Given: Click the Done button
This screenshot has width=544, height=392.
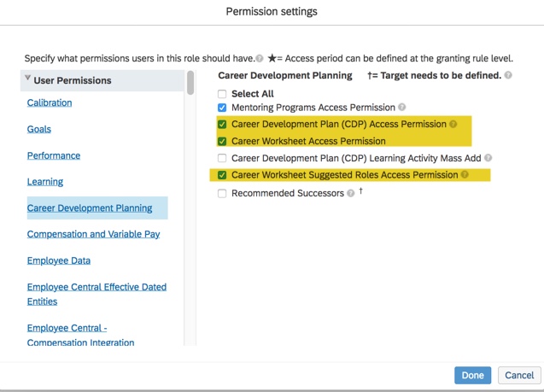Looking at the screenshot, I should 472,375.
